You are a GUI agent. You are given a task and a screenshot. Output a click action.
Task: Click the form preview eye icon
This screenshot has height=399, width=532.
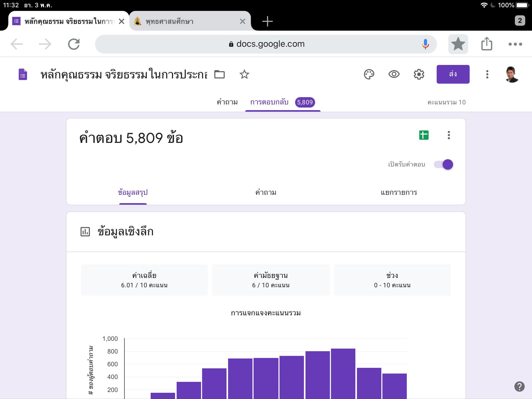pyautogui.click(x=394, y=75)
